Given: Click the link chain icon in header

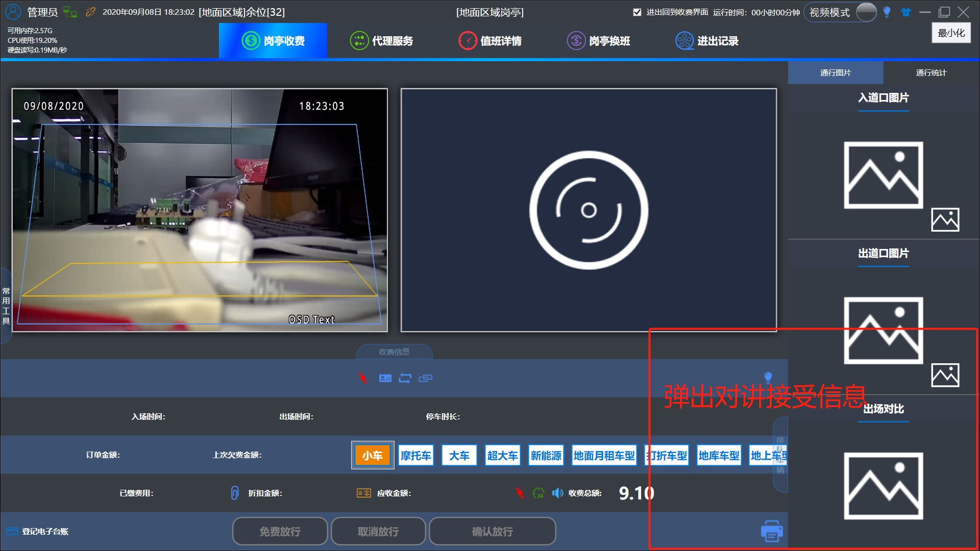Looking at the screenshot, I should click(x=90, y=12).
